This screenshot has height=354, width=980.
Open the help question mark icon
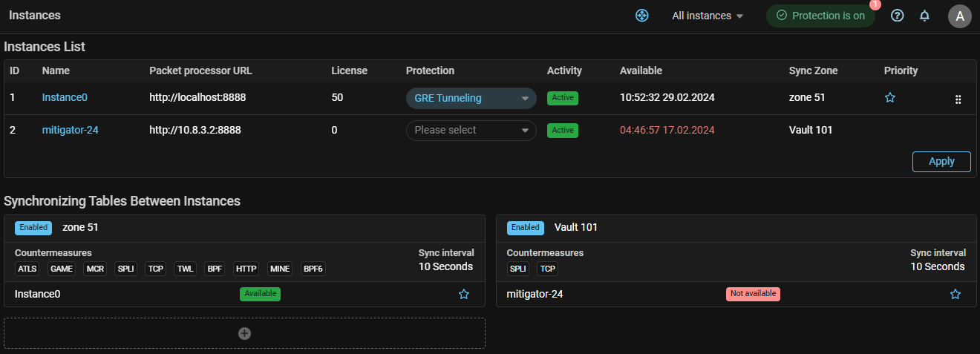click(x=897, y=16)
